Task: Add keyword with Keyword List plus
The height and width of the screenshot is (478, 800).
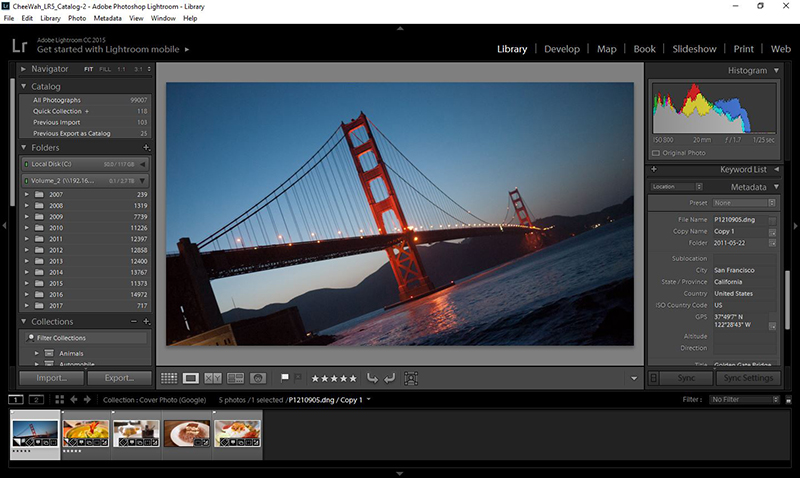Action: click(x=654, y=169)
